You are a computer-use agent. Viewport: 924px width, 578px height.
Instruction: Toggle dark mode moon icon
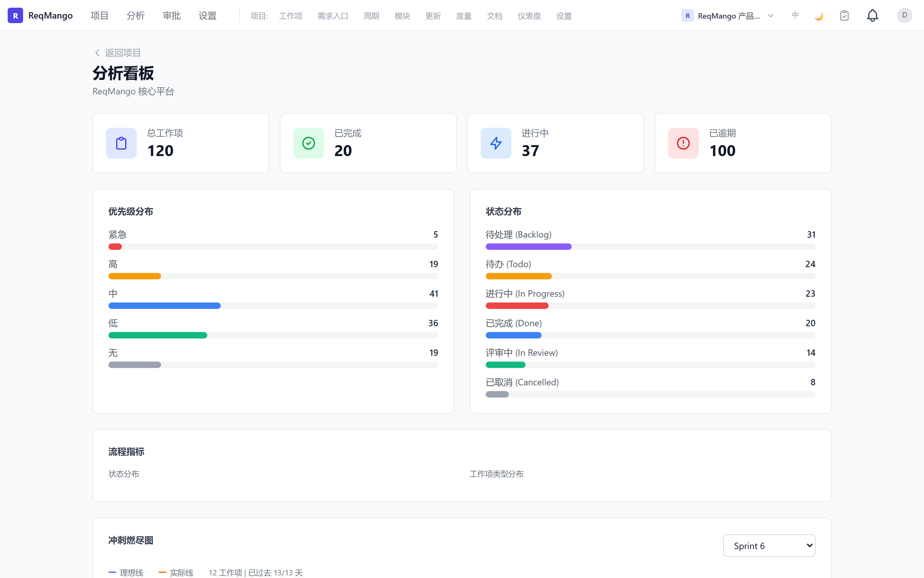click(819, 16)
